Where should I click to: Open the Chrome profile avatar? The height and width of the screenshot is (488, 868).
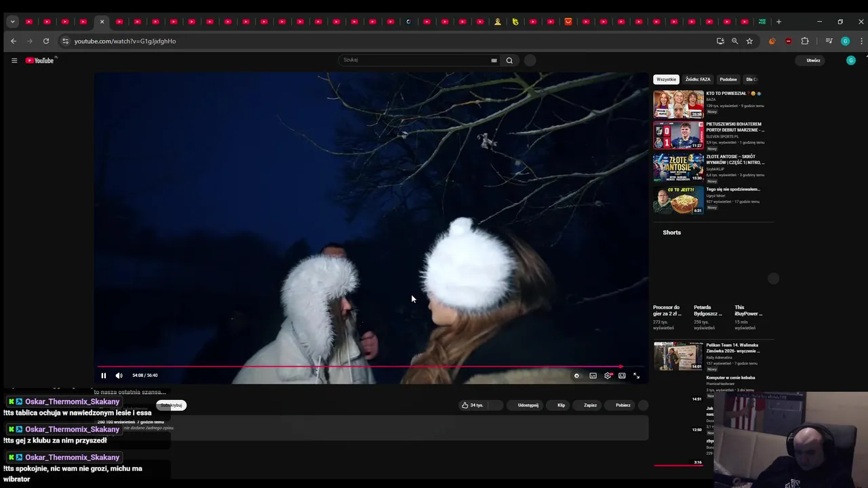point(845,41)
